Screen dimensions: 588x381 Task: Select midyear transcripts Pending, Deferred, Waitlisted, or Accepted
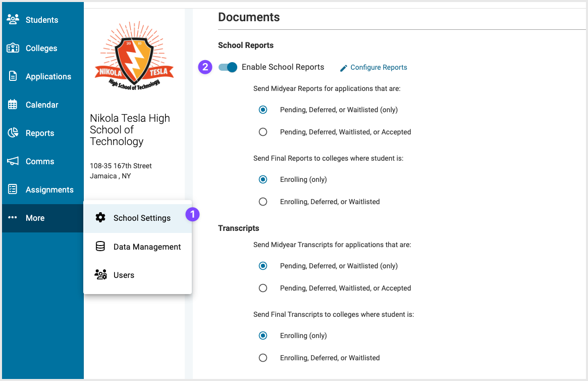pos(263,288)
